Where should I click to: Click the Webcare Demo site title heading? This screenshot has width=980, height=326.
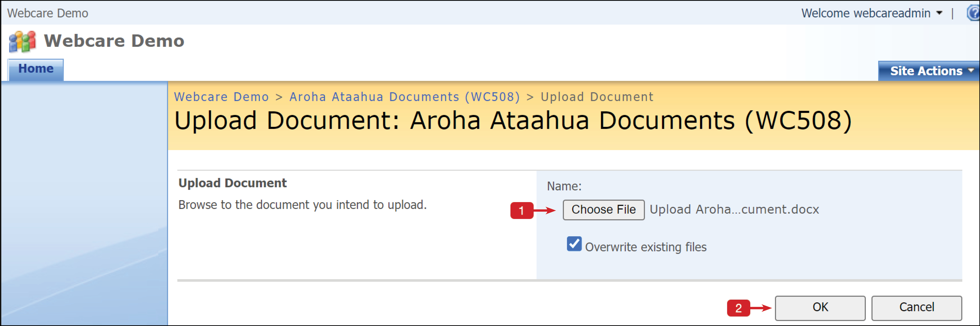pos(114,41)
